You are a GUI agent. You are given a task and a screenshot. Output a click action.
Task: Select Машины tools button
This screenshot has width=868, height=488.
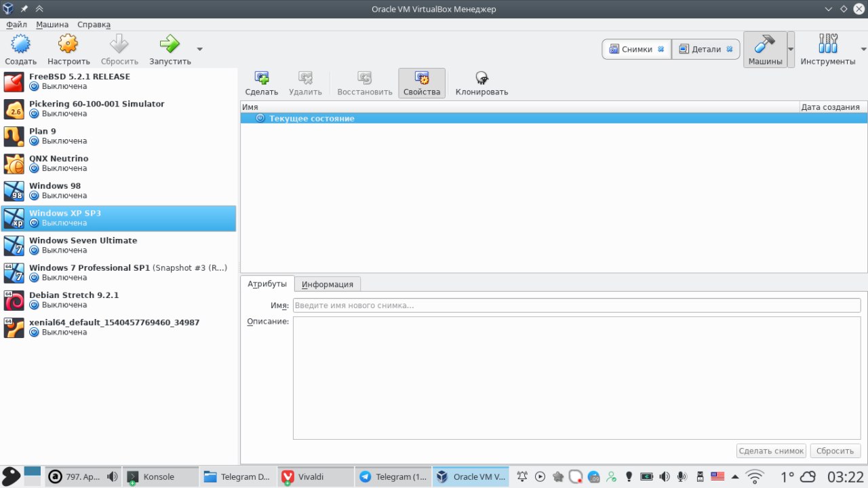[765, 50]
